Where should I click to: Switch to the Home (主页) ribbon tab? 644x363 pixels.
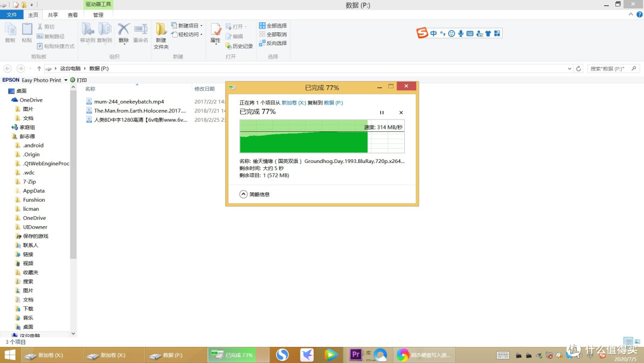33,15
